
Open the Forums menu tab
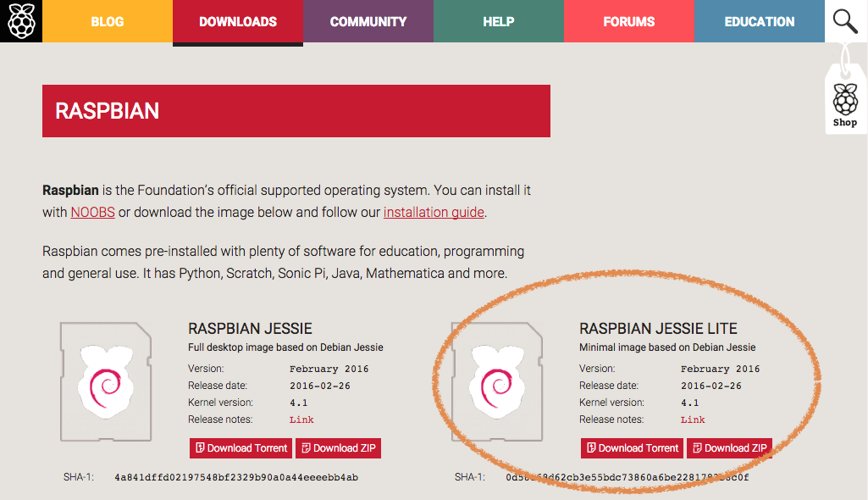pos(629,21)
